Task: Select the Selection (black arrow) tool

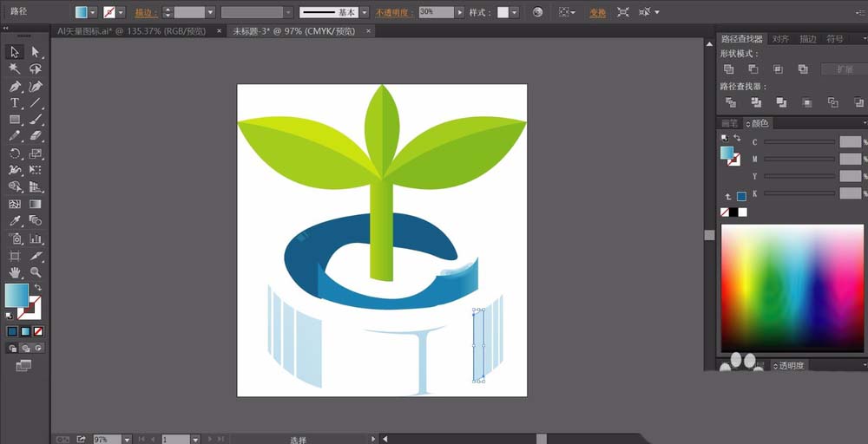Action: (15, 52)
